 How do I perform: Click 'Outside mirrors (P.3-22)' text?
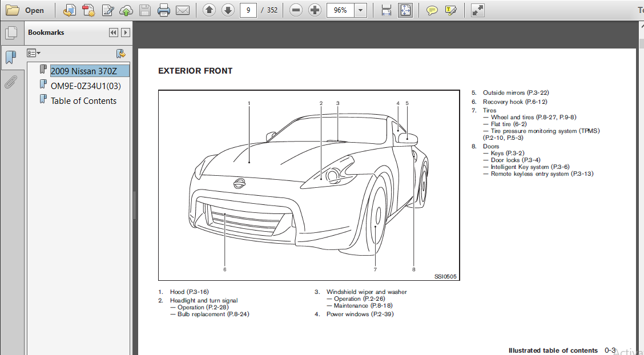516,93
